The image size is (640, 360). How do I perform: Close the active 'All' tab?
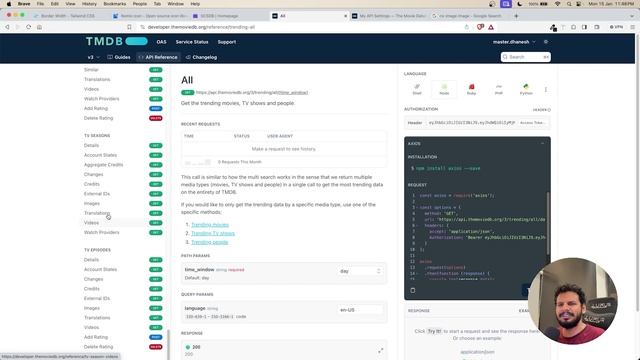(x=346, y=16)
